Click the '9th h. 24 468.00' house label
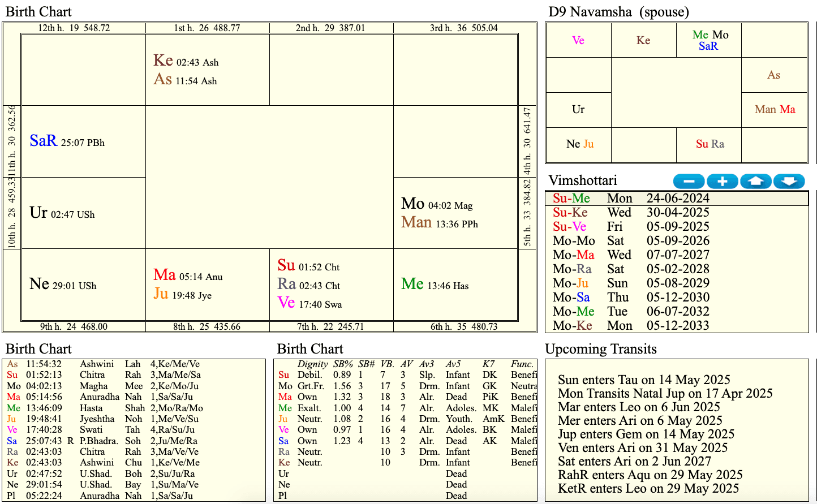This screenshot has height=504, width=817. pos(74,326)
